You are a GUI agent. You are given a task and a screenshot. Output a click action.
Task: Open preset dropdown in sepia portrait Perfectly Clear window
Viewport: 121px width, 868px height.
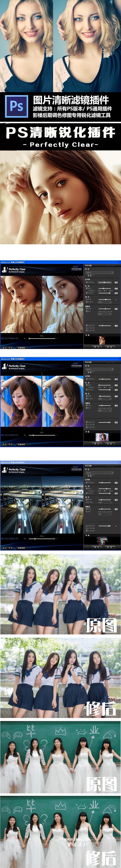point(100,273)
